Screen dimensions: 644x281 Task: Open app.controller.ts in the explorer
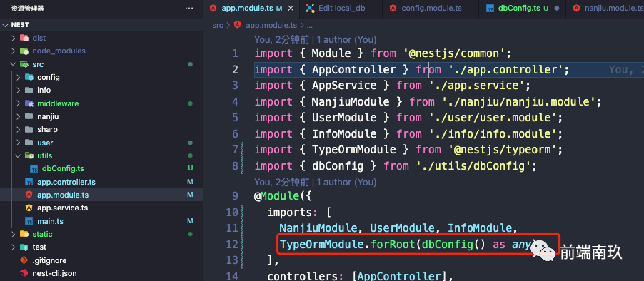[x=66, y=182]
